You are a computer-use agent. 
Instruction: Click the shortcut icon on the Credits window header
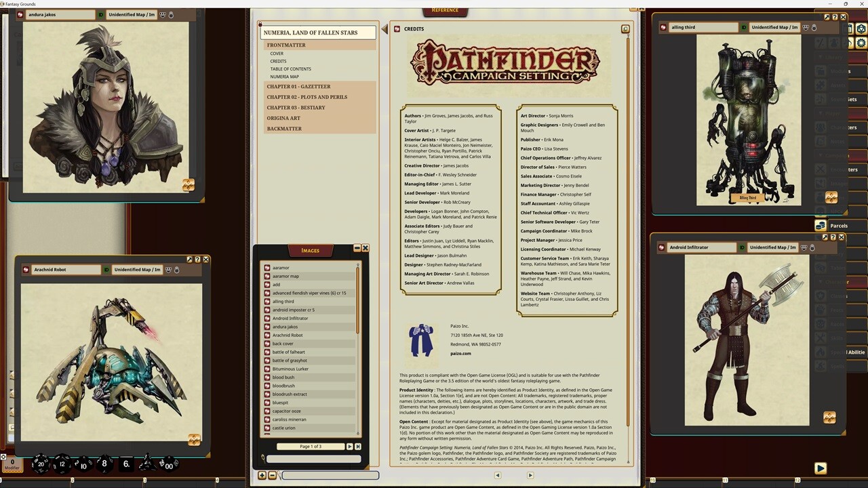click(625, 28)
